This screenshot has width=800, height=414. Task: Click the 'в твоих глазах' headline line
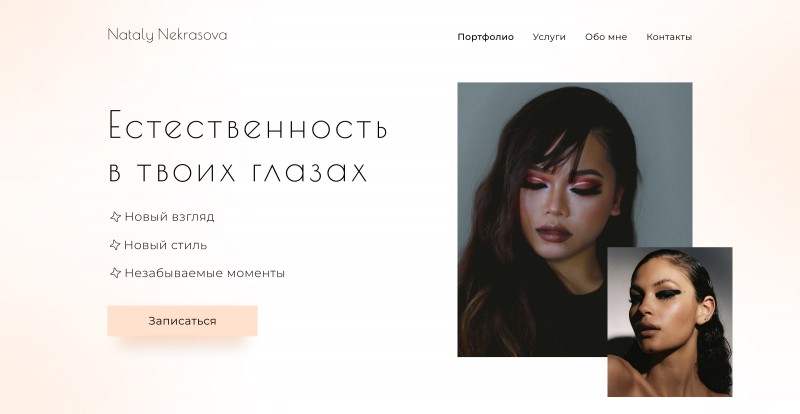click(238, 172)
